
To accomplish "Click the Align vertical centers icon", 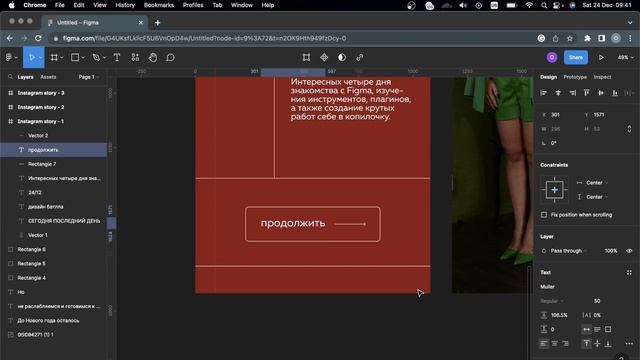I will pyautogui.click(x=601, y=93).
